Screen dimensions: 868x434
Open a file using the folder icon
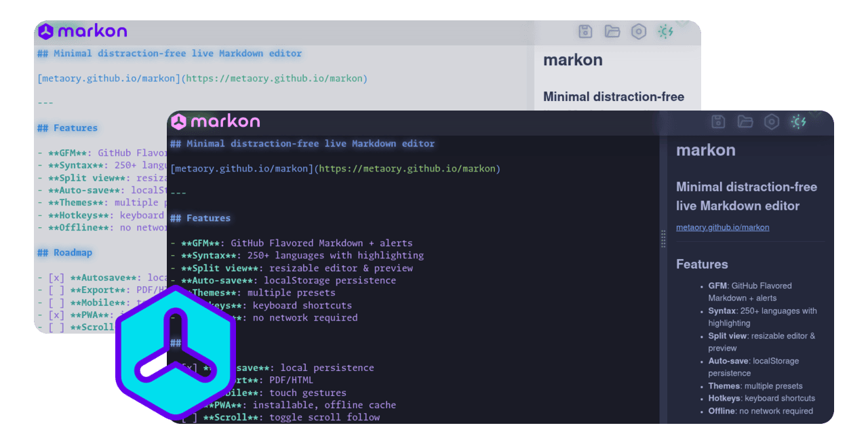pos(745,121)
